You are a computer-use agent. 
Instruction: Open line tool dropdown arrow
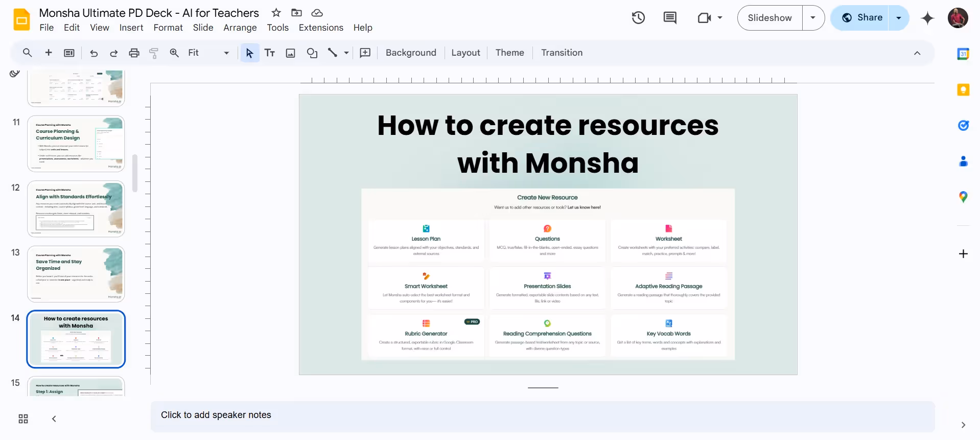346,53
